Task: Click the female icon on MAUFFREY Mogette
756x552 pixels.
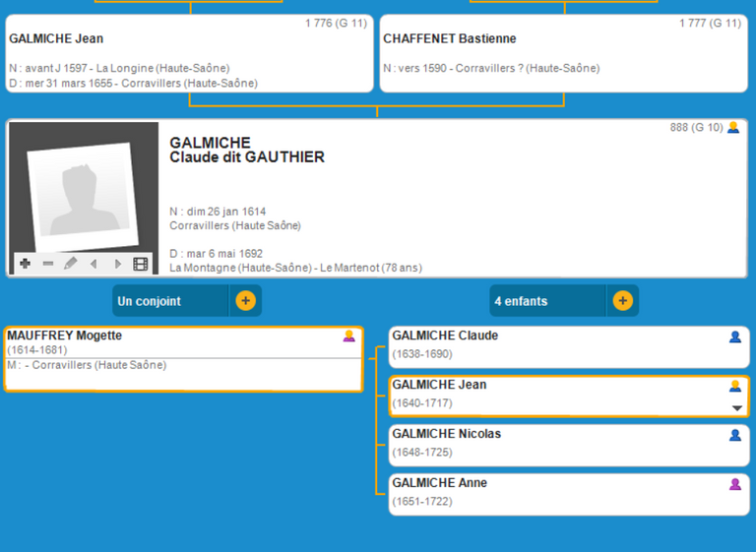Action: (348, 337)
